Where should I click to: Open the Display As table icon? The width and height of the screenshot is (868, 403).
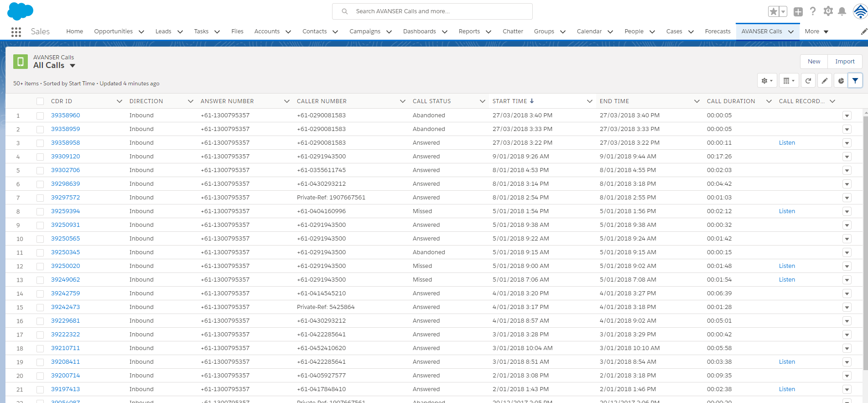[789, 81]
